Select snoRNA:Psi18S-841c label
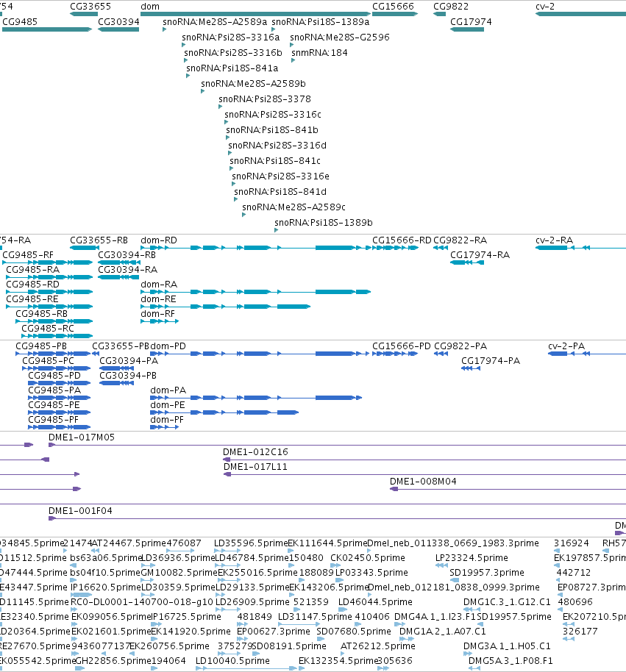The width and height of the screenshot is (626, 672). [275, 161]
